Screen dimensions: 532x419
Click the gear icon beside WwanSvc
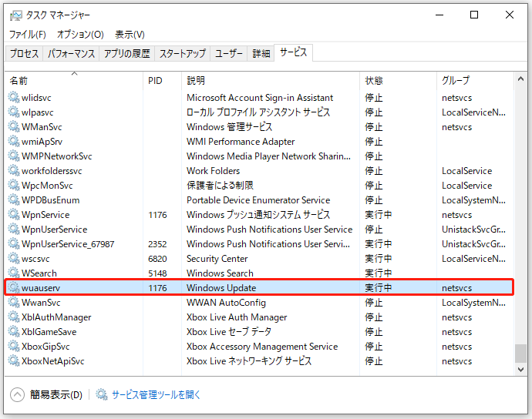coord(14,302)
